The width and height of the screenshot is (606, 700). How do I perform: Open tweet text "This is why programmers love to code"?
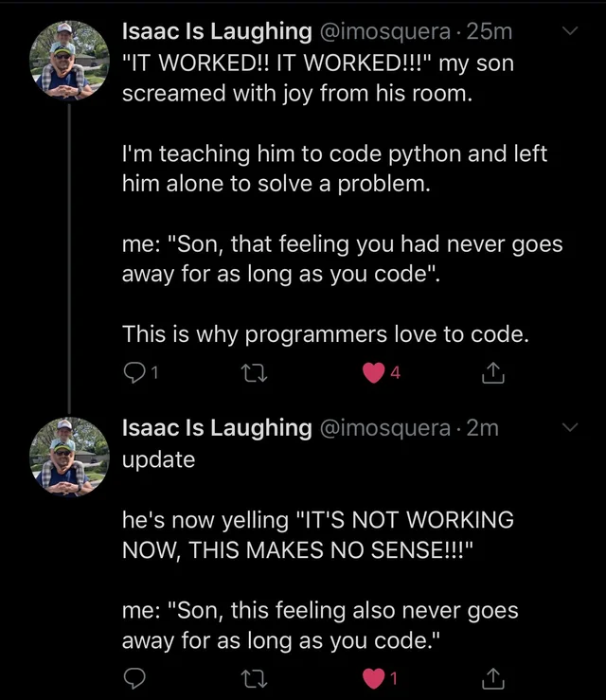(x=325, y=334)
